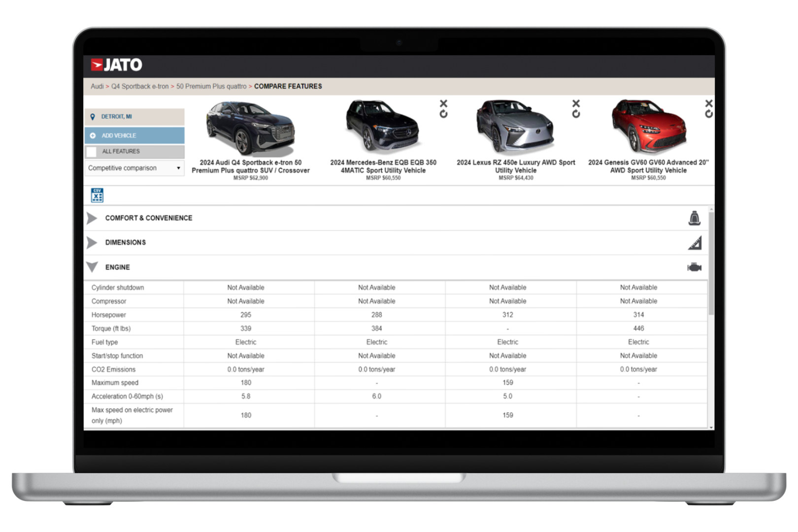Click Max speed on electric power label
Image resolution: width=798 pixels, height=532 pixels.
coord(132,415)
